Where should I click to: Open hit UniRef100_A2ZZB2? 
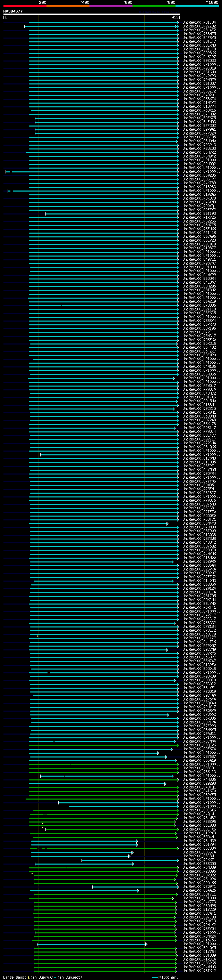pos(199,26)
